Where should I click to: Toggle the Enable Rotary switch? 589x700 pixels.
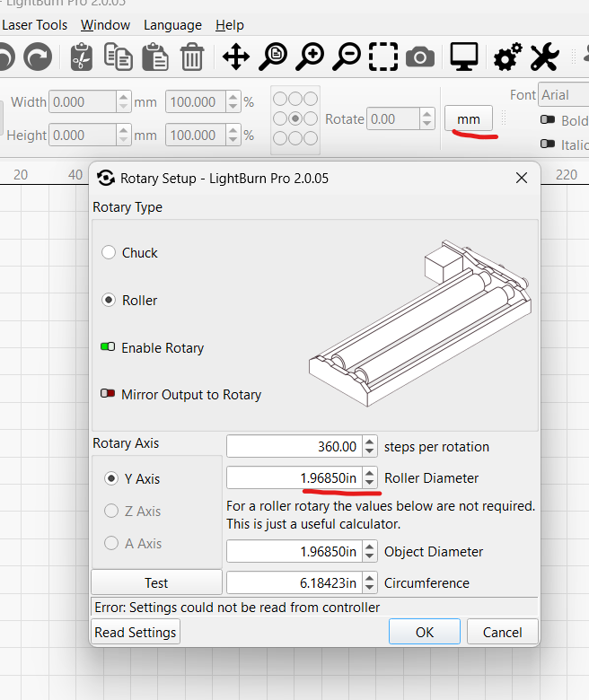109,348
